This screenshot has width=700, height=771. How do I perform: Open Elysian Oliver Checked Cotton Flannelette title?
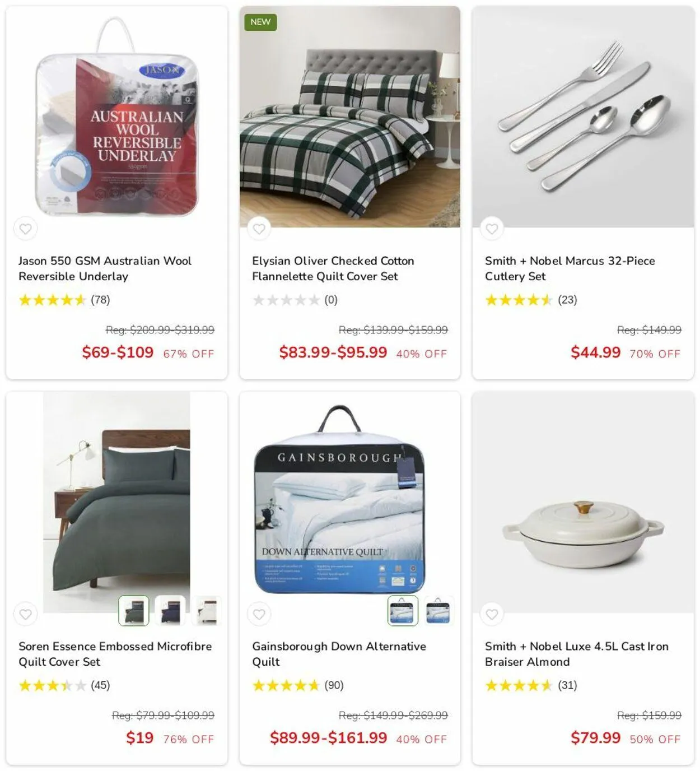click(x=333, y=268)
